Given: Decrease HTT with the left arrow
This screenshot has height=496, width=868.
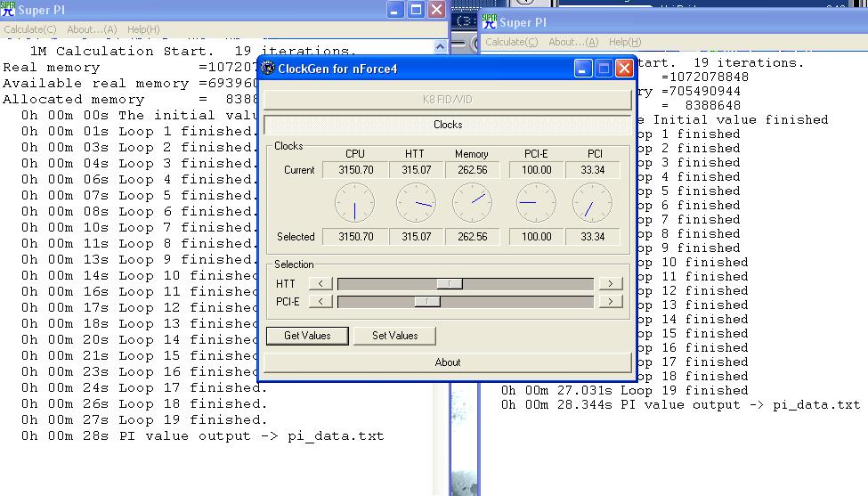Looking at the screenshot, I should coord(320,283).
